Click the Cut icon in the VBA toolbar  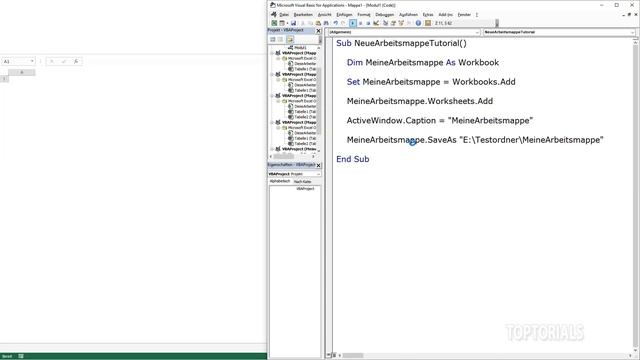click(302, 23)
